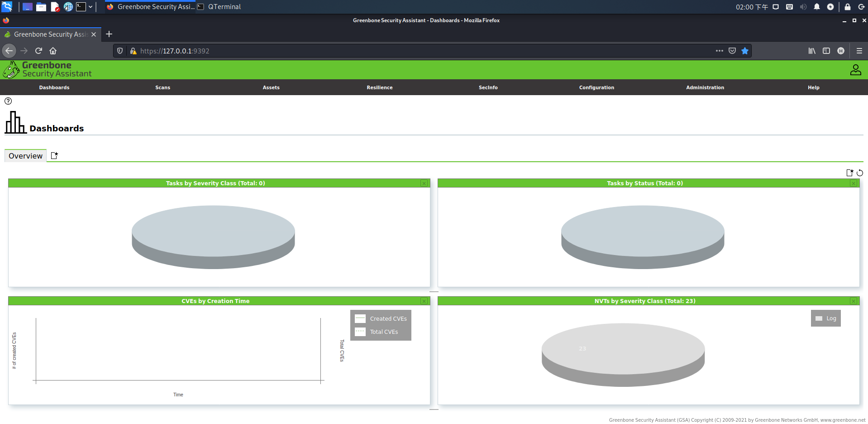Click row resize handle below Tasks displays
Image resolution: width=868 pixels, height=424 pixels.
(x=434, y=292)
